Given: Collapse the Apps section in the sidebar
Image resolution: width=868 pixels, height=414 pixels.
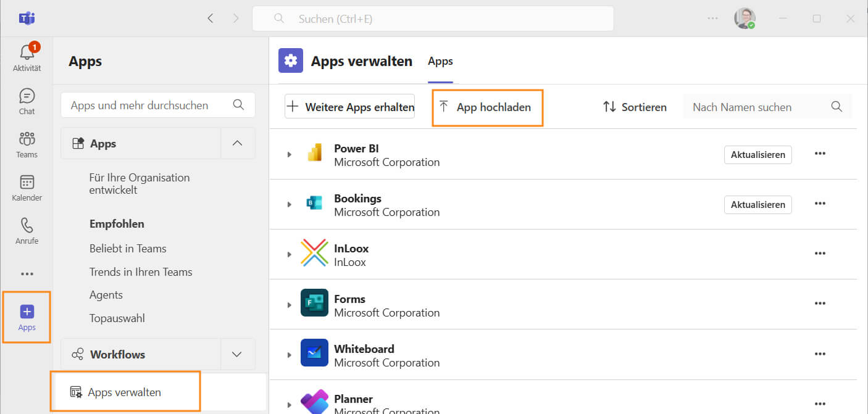Looking at the screenshot, I should click(238, 143).
